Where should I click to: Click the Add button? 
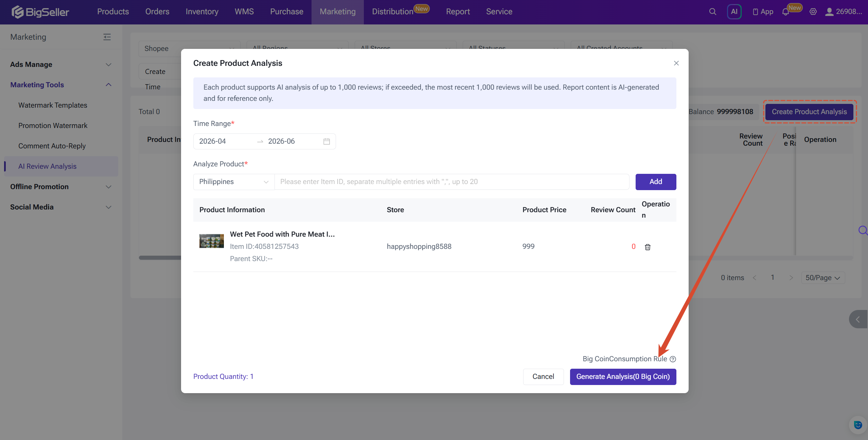656,182
